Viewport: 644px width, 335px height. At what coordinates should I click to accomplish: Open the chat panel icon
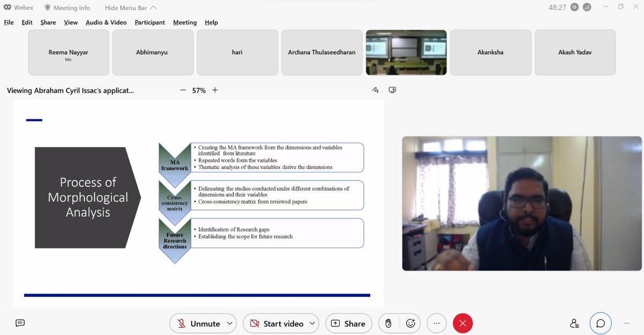click(601, 323)
